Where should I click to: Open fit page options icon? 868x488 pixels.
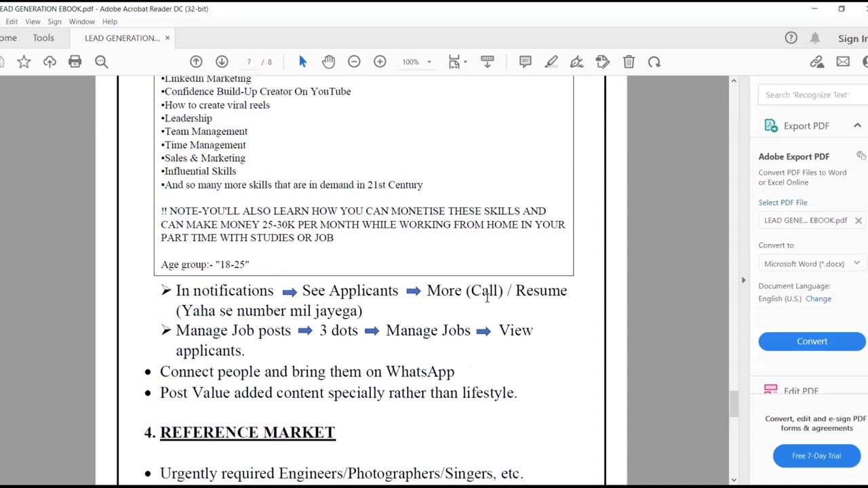[454, 62]
